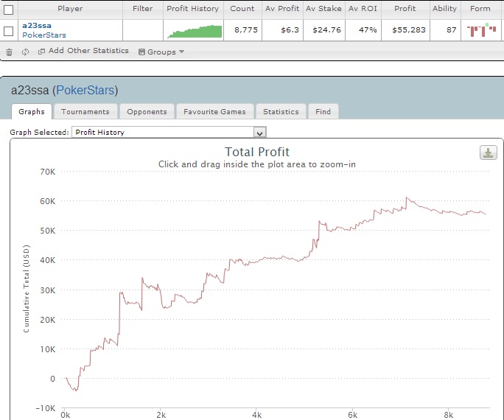Open the a23ssa player link
Screen dimensions: 504x420
tap(37, 25)
